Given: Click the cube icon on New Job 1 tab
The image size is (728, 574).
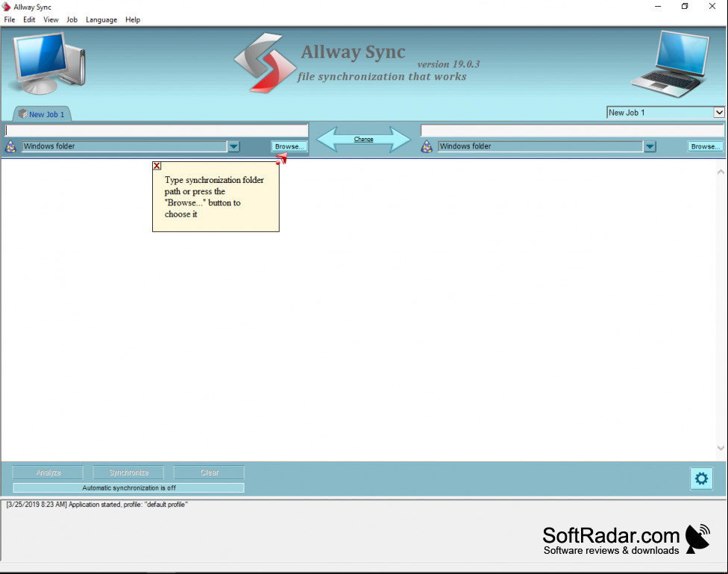Looking at the screenshot, I should [22, 113].
